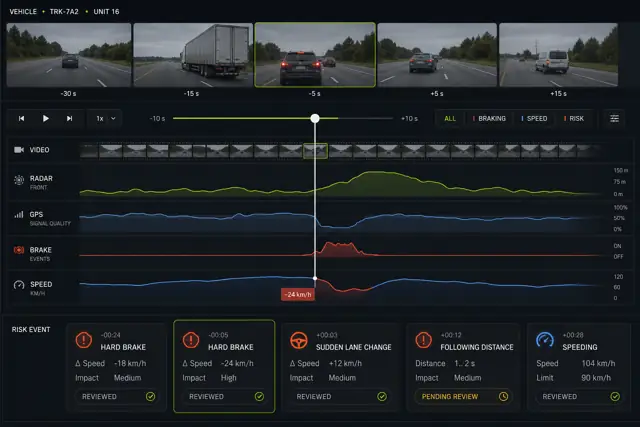Skip to next event in playback
640x427 pixels.
tap(69, 118)
